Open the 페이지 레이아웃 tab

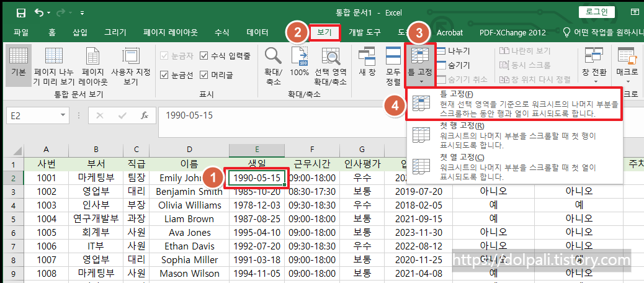[171, 32]
